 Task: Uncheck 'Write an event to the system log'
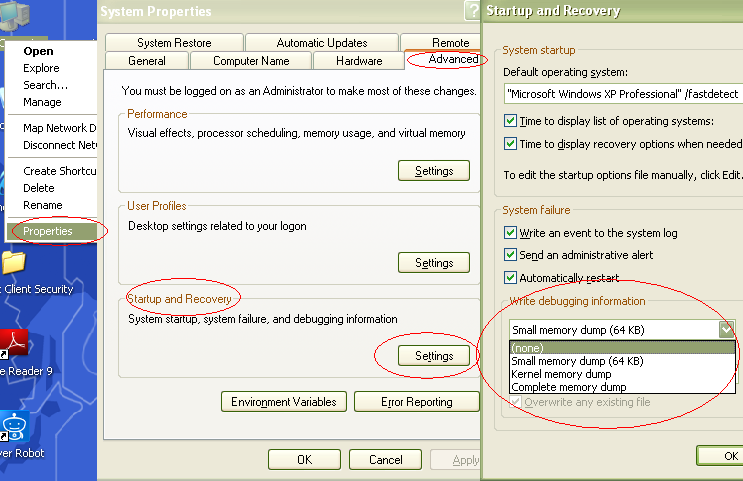coord(510,233)
